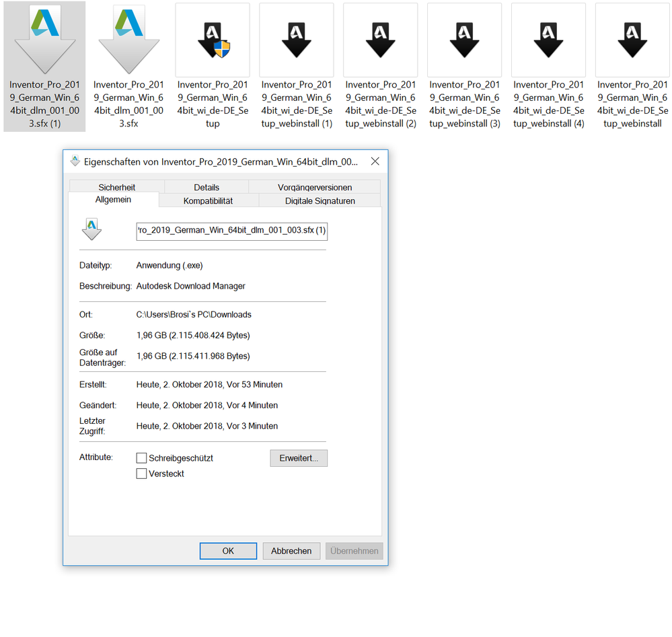Click the Übernehmen button
This screenshot has height=637, width=672.
[x=354, y=551]
